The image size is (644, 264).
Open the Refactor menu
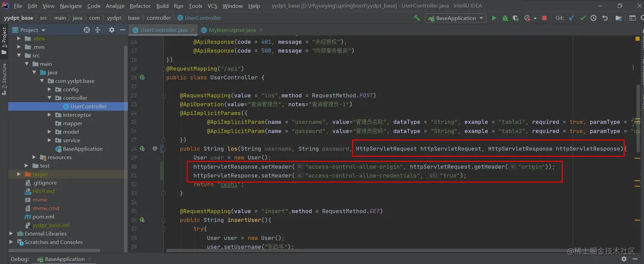point(140,6)
